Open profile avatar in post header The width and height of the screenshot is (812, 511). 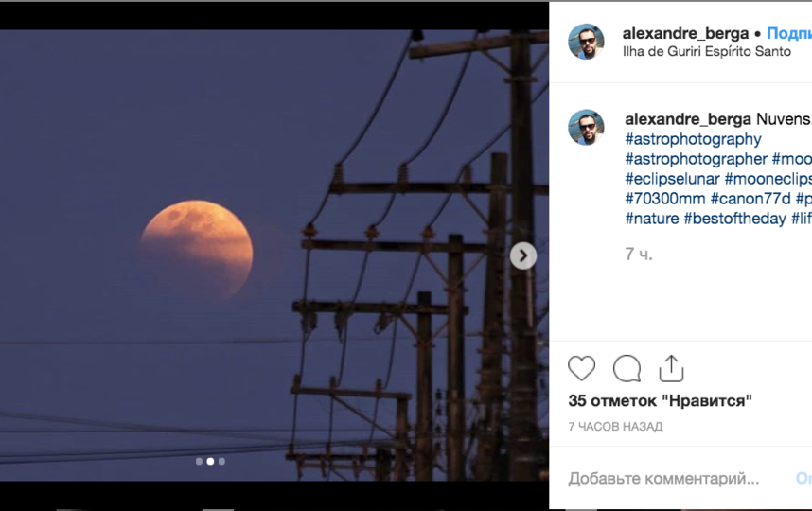586,42
